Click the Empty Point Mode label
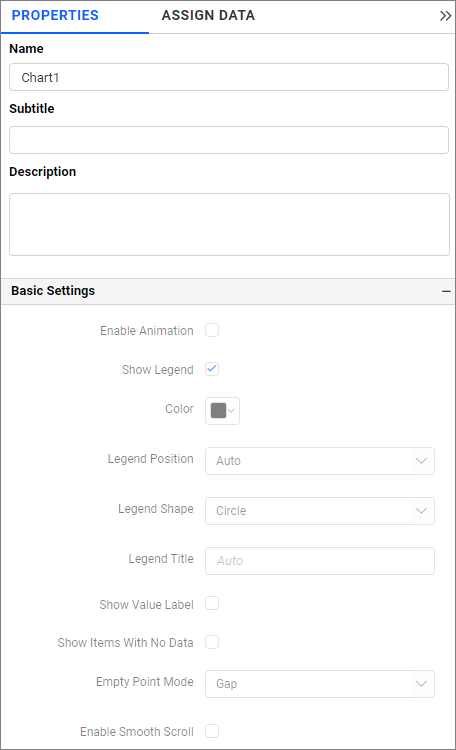Screen dimensions: 456x750 pyautogui.click(x=145, y=682)
